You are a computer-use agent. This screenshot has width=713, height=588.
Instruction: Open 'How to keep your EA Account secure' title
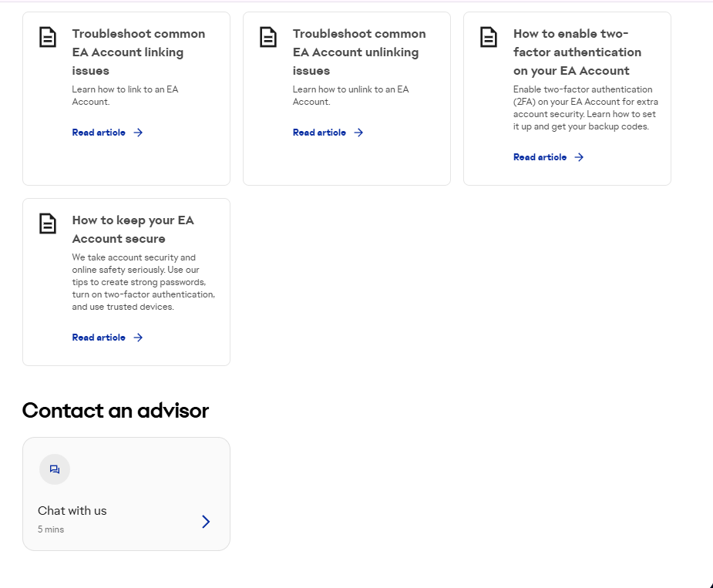133,230
